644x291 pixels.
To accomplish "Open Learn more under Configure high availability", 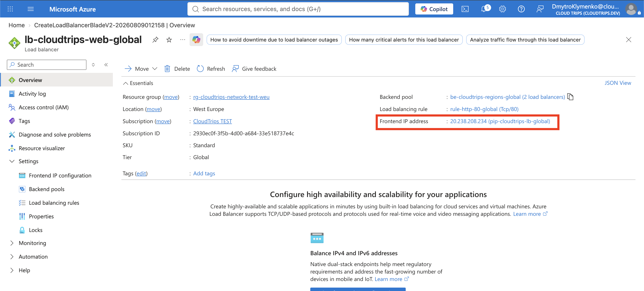I will (530, 214).
